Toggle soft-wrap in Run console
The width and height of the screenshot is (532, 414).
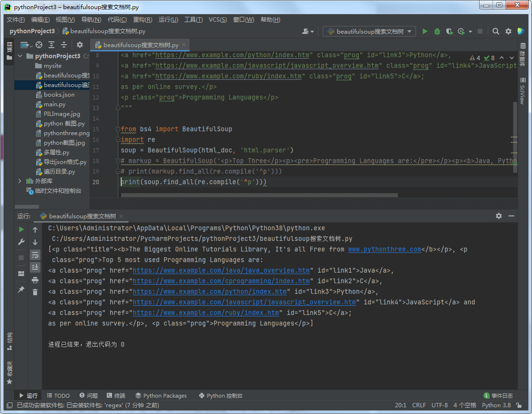(35, 255)
